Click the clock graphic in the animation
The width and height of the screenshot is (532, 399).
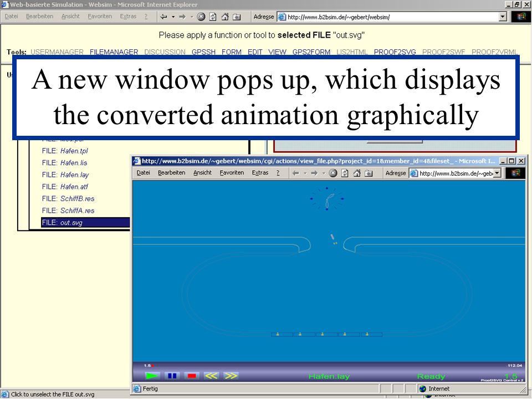pos(327,199)
